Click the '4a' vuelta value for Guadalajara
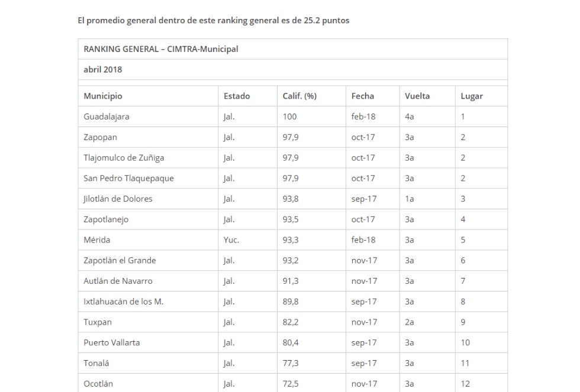The image size is (580, 392). coord(409,116)
